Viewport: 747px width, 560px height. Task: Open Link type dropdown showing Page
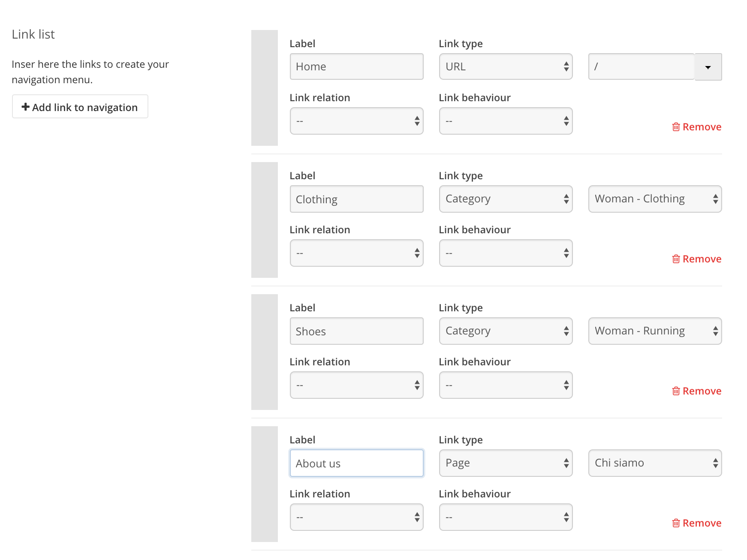pos(506,463)
